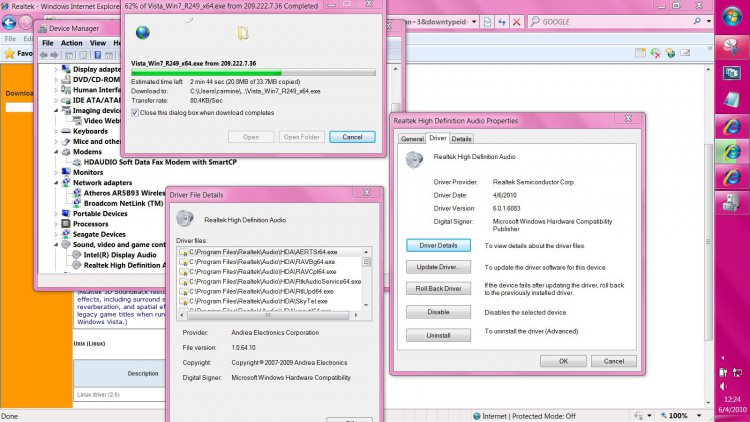Viewport: 750px width, 422px height.
Task: Switch to General tab in Realtek Properties
Action: [412, 139]
